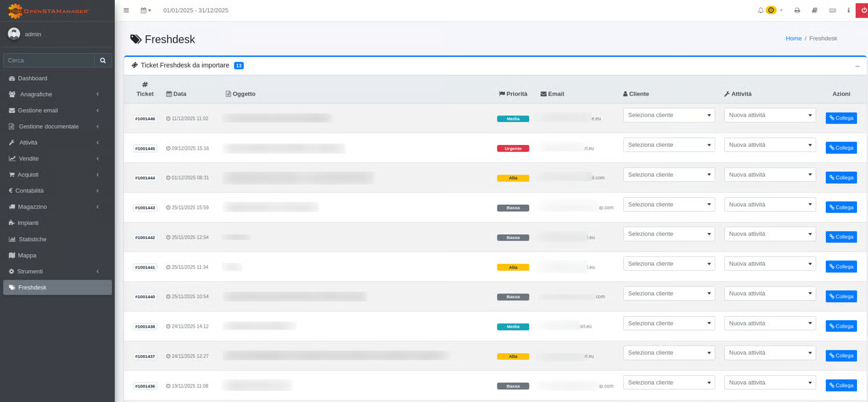Open Nuova attività dropdown for ticket #1001444
The width and height of the screenshot is (868, 402).
click(x=769, y=175)
